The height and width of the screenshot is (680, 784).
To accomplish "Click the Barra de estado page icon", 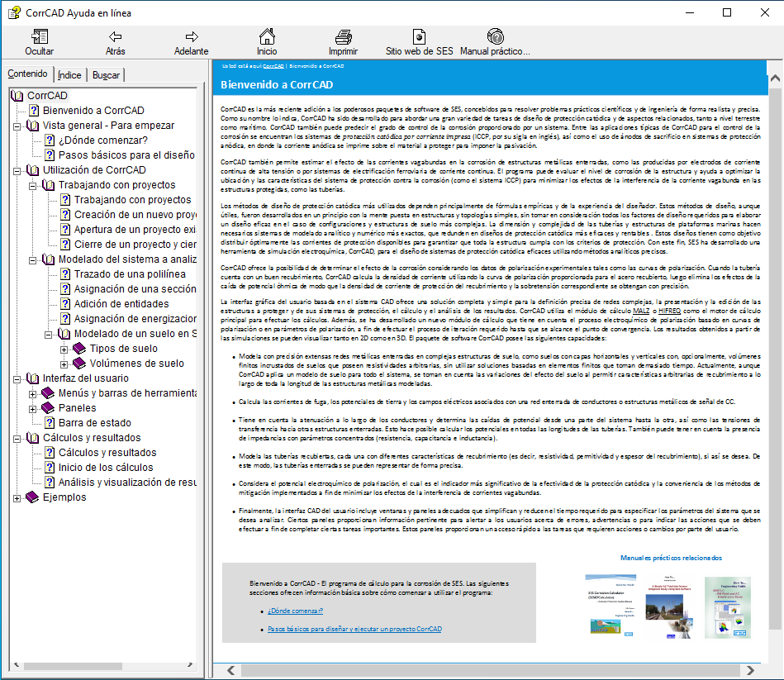I will point(50,423).
